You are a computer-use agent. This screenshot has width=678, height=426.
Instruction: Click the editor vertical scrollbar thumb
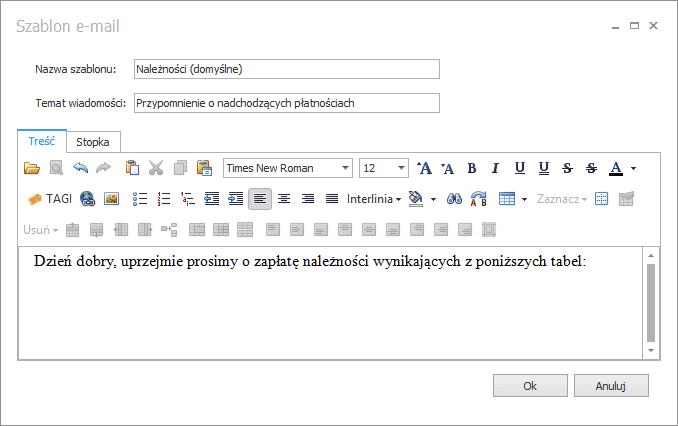pyautogui.click(x=651, y=303)
